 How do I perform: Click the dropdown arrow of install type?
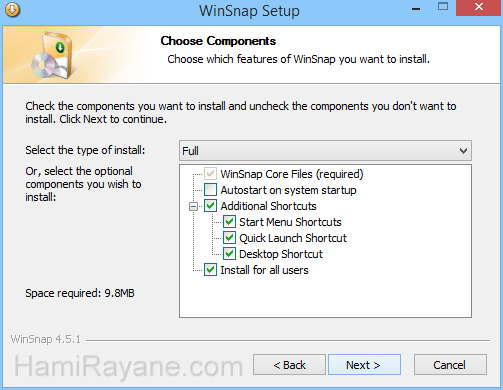[463, 151]
